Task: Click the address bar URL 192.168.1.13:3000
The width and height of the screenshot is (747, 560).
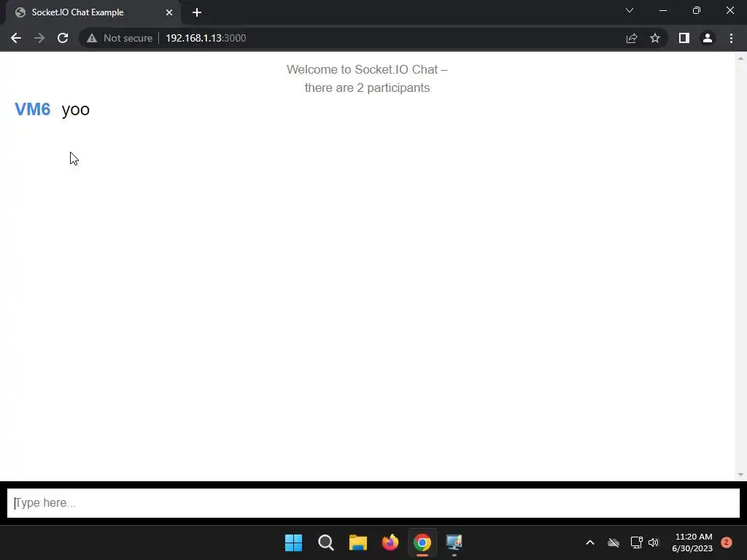Action: (x=206, y=38)
